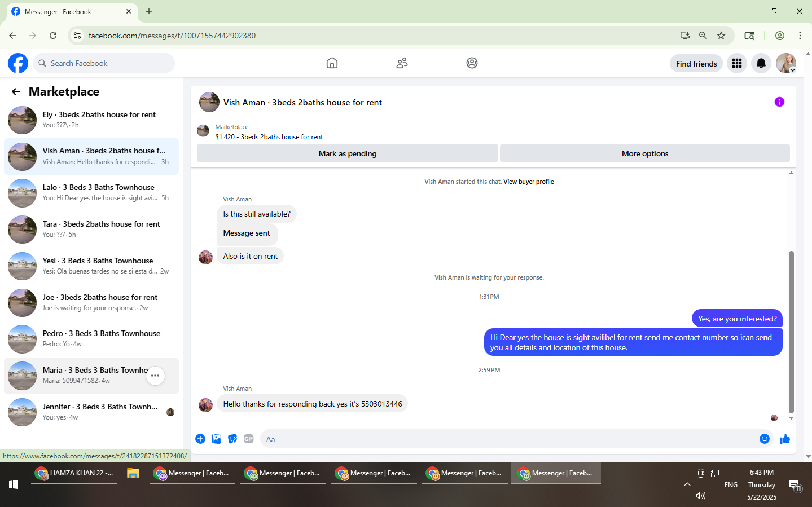Switch to HAMZA KHAN 22 taskbar window
Screen dimensions: 812x507
tap(74, 473)
